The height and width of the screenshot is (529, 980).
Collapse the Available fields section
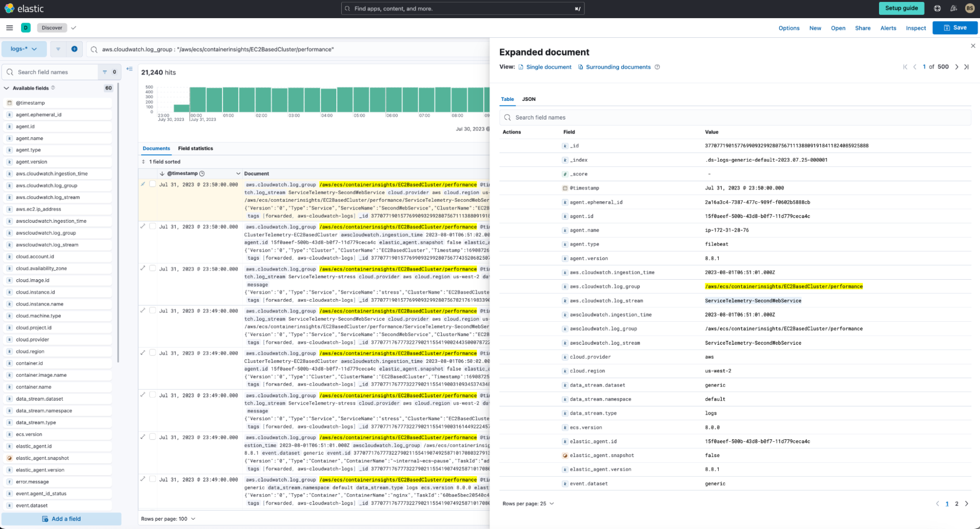click(6, 88)
